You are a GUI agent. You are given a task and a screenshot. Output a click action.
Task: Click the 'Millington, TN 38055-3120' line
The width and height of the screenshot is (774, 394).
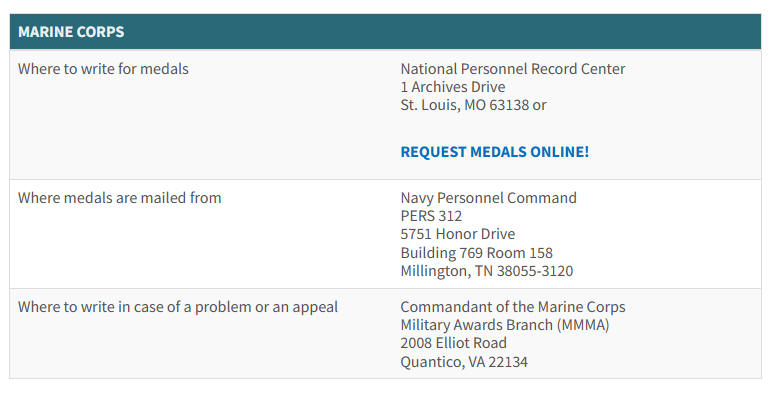tap(487, 271)
